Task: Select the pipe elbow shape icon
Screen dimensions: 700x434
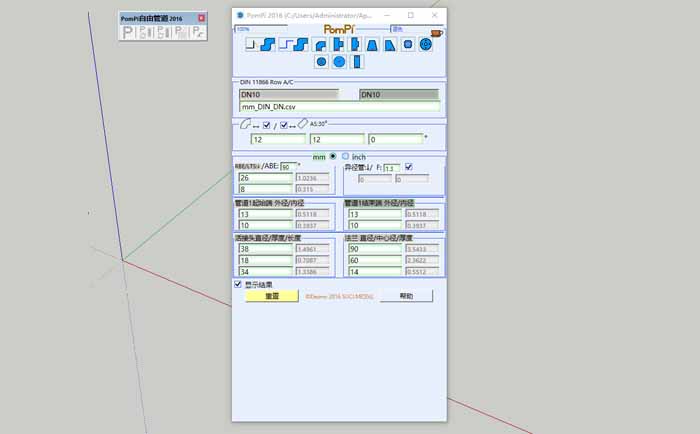Action: (x=320, y=45)
